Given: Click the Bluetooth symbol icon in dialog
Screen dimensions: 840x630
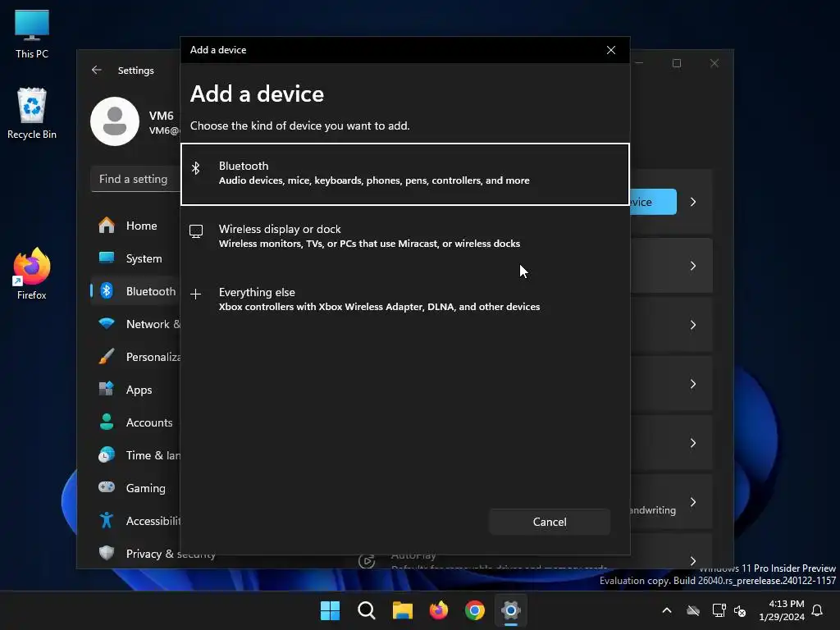Looking at the screenshot, I should tap(195, 168).
